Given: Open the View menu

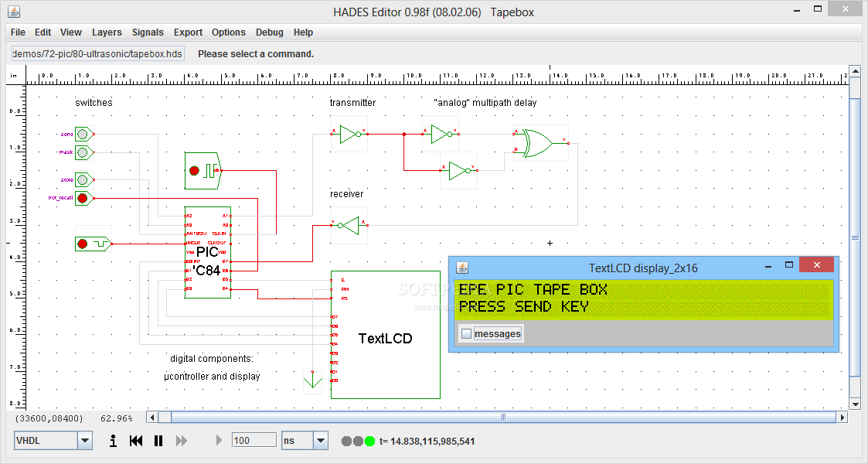Looking at the screenshot, I should [71, 32].
